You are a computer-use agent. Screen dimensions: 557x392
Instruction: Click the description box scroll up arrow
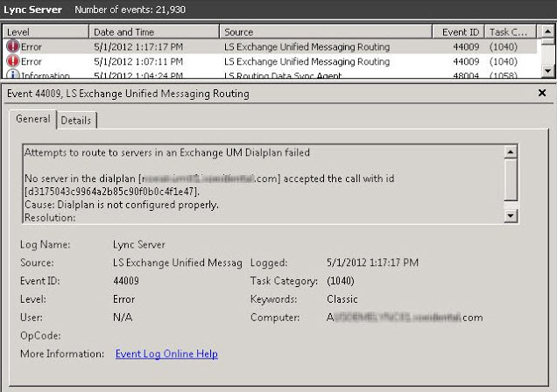click(511, 151)
